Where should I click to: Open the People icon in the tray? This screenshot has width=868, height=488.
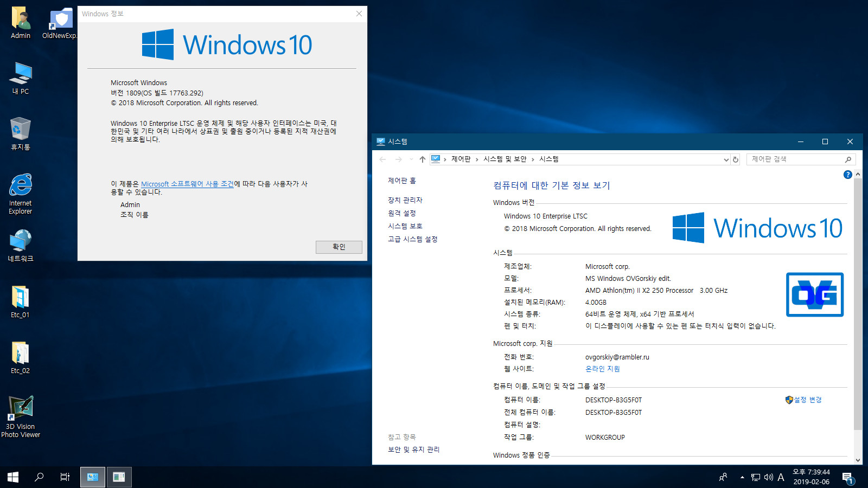point(723,477)
